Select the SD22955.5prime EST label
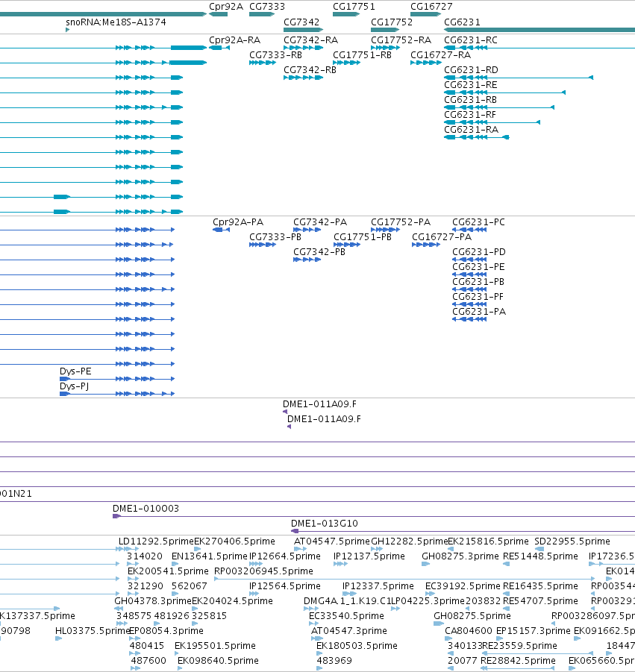Image resolution: width=635 pixels, height=672 pixels. click(x=572, y=541)
